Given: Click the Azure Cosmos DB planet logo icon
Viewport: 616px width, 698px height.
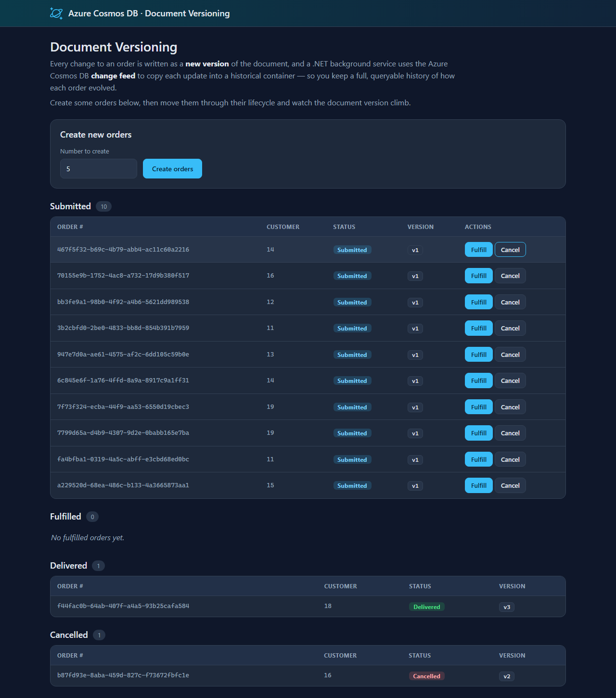Looking at the screenshot, I should pyautogui.click(x=56, y=13).
